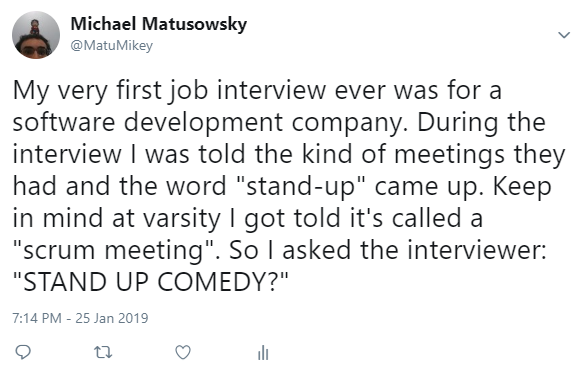View tweet activity bar chart icon
The width and height of the screenshot is (584, 380).
click(263, 353)
